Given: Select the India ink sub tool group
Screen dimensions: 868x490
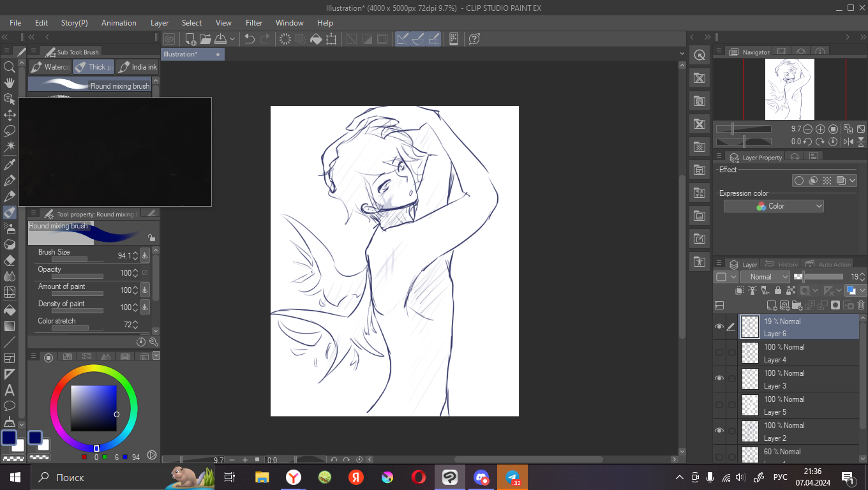Looking at the screenshot, I should pyautogui.click(x=137, y=67).
